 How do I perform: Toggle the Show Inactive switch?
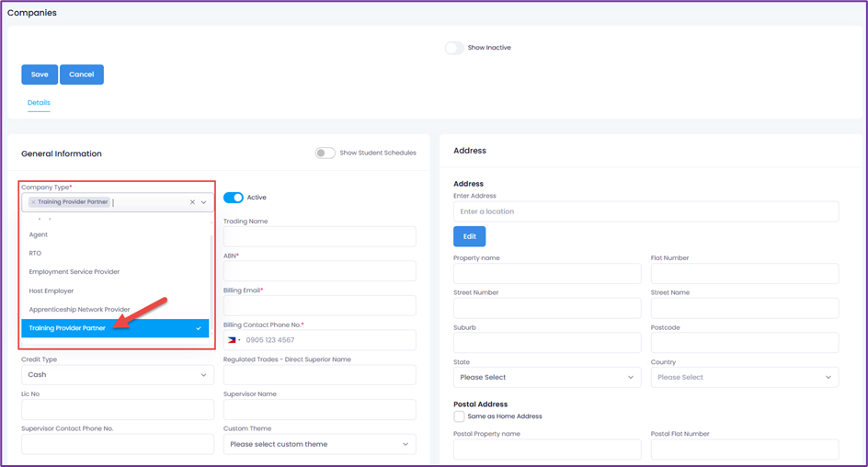pyautogui.click(x=454, y=48)
